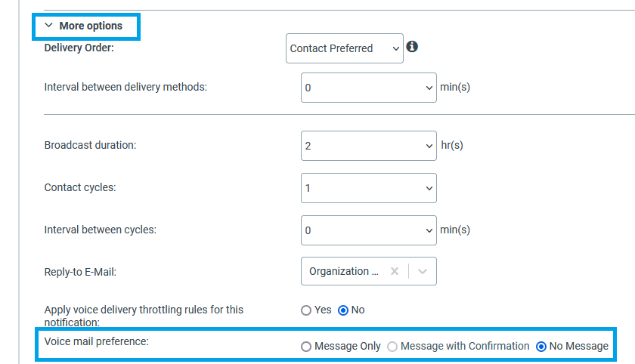Click the Voice mail preference label

click(x=97, y=341)
